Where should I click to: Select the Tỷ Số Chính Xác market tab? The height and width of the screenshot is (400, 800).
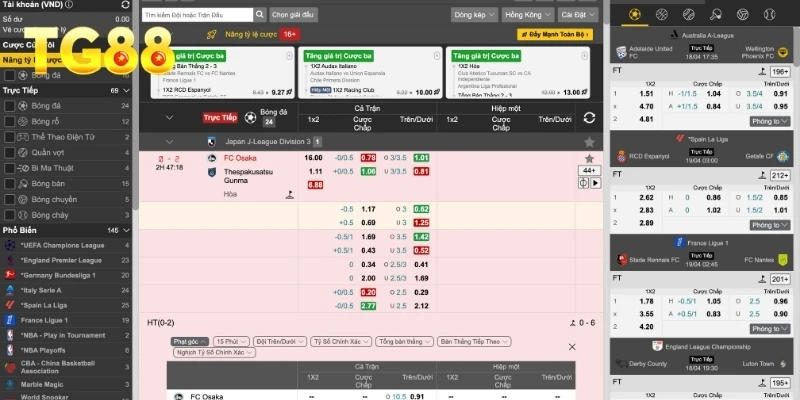click(341, 341)
